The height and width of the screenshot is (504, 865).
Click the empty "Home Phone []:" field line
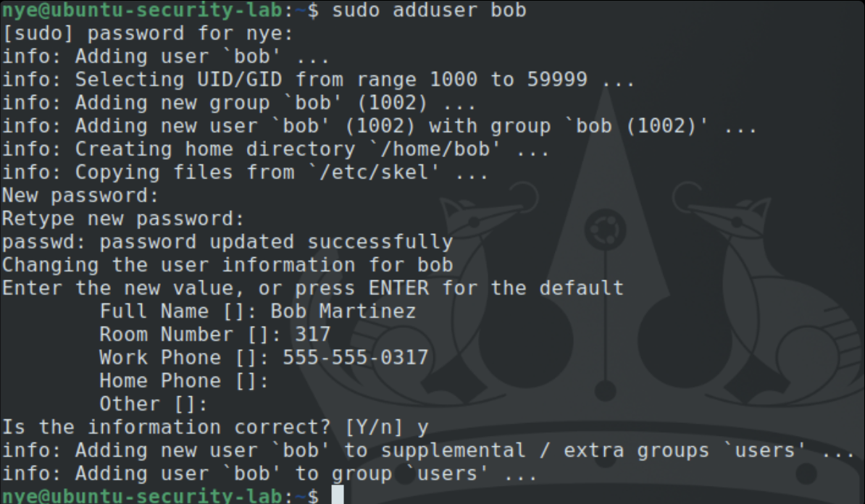coord(184,381)
